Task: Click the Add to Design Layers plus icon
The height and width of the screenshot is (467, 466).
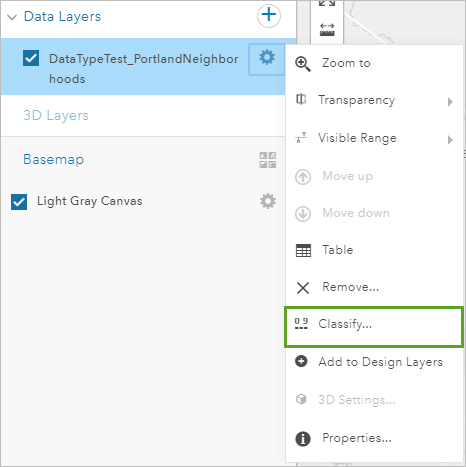Action: pos(301,361)
